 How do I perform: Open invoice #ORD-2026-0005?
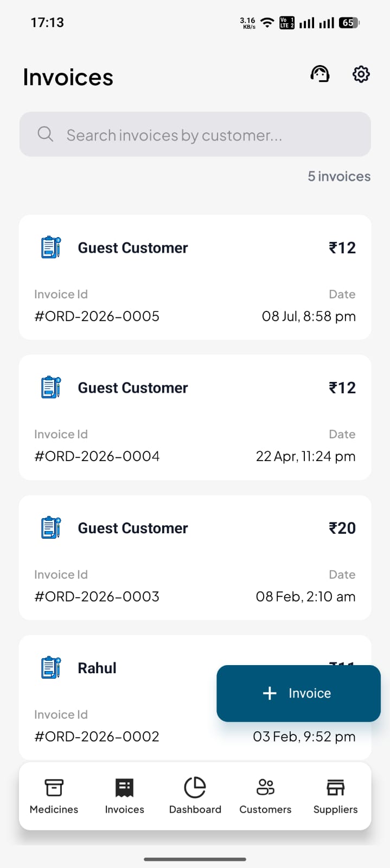click(195, 277)
